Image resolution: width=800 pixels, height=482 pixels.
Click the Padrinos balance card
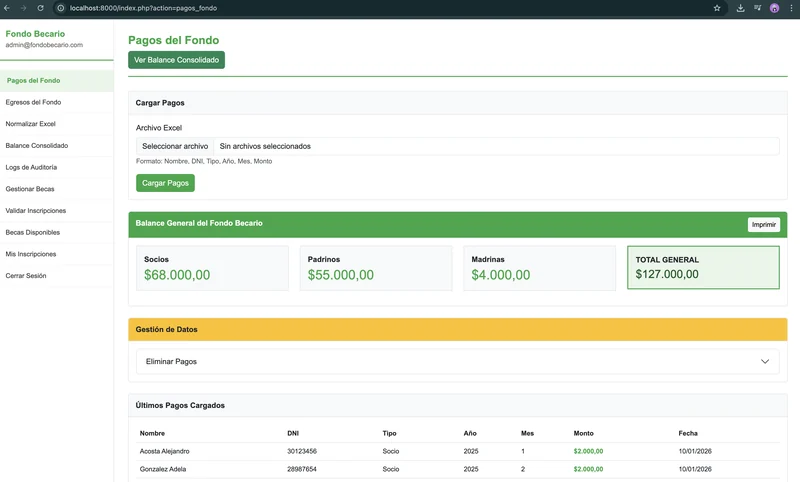(376, 268)
